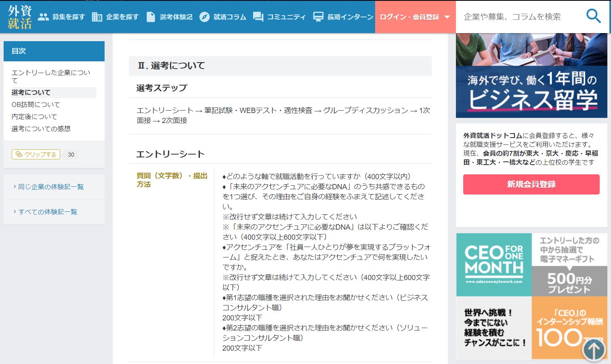Click the people icon beside 募集を探す

43,17
